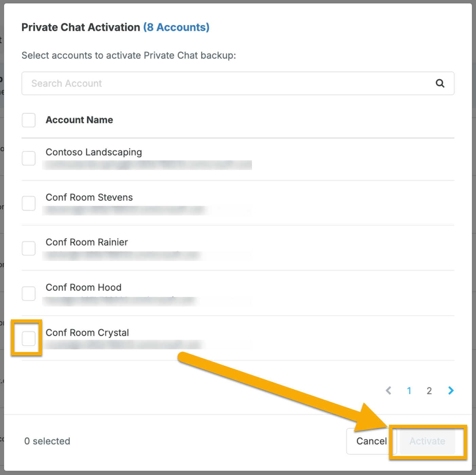Screen dimensions: 476x475
Task: Click the Cancel button
Action: coord(371,441)
